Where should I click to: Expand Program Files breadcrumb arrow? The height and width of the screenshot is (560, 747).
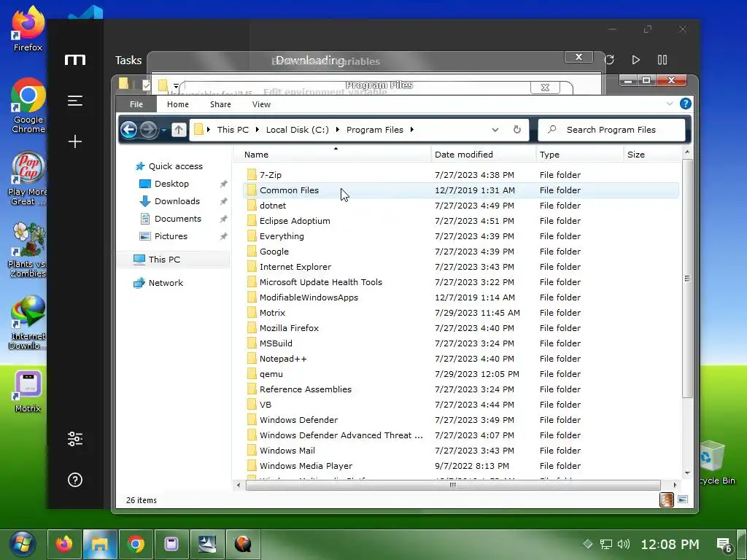tap(411, 130)
